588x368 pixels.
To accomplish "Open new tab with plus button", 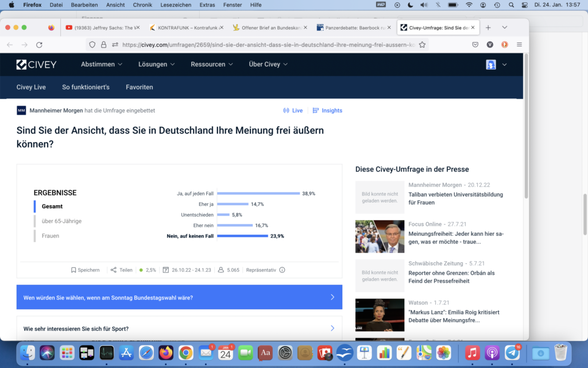I will [488, 27].
